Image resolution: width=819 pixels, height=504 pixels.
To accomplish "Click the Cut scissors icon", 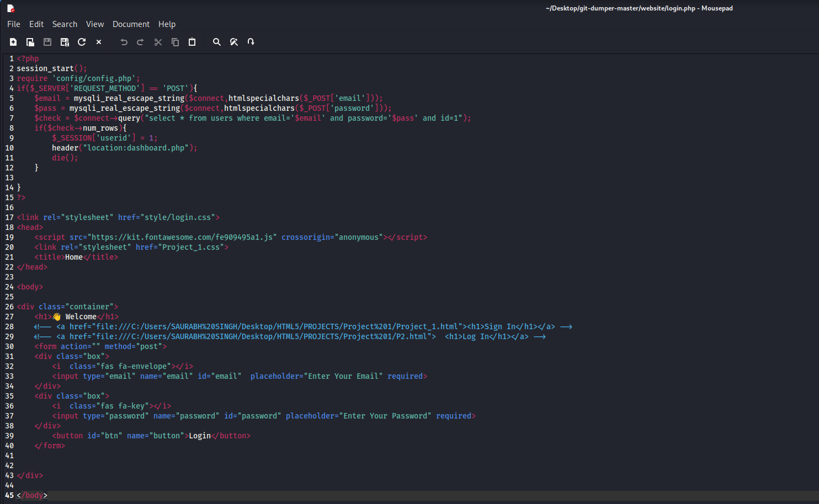I will tap(158, 42).
